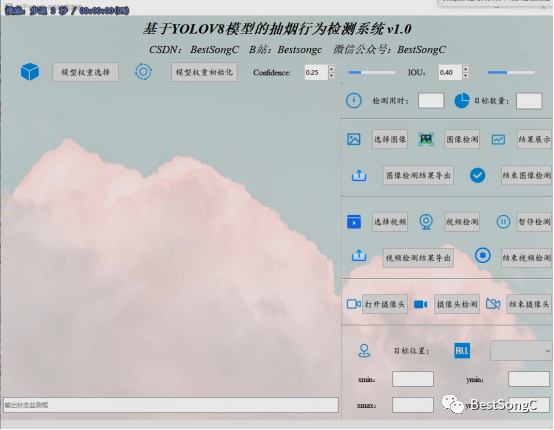Viewport: 554px width, 430px height.
Task: Click the IOU value field 0.40
Action: (450, 72)
